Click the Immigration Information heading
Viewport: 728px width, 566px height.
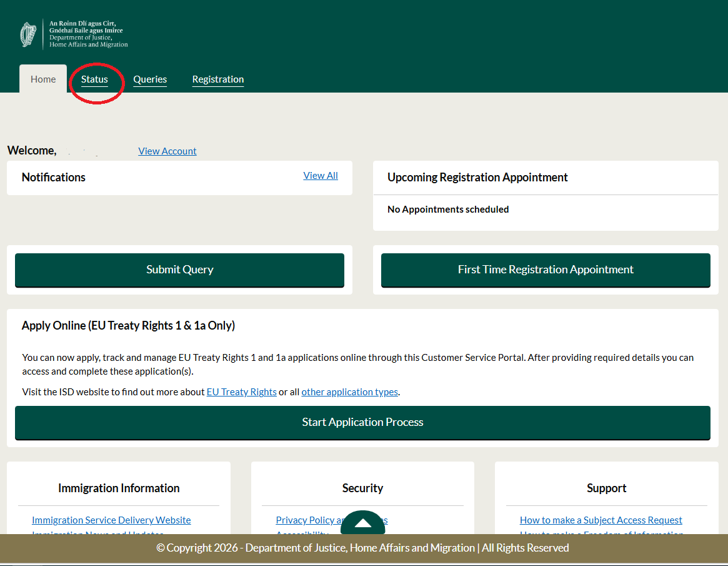pos(119,488)
